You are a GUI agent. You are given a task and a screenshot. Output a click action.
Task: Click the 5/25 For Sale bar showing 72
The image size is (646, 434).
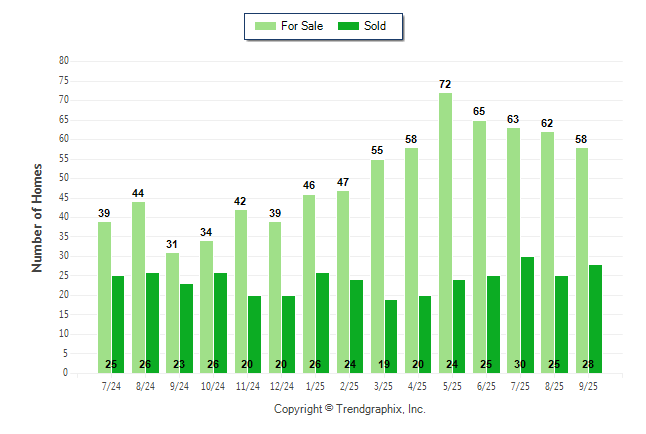tap(445, 232)
